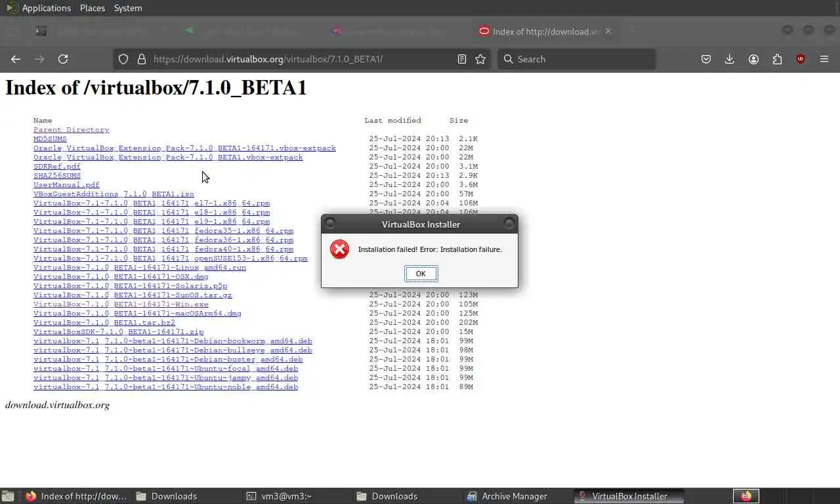Click the red error icon in dialog
Viewport: 840px width, 504px height.
click(x=339, y=249)
